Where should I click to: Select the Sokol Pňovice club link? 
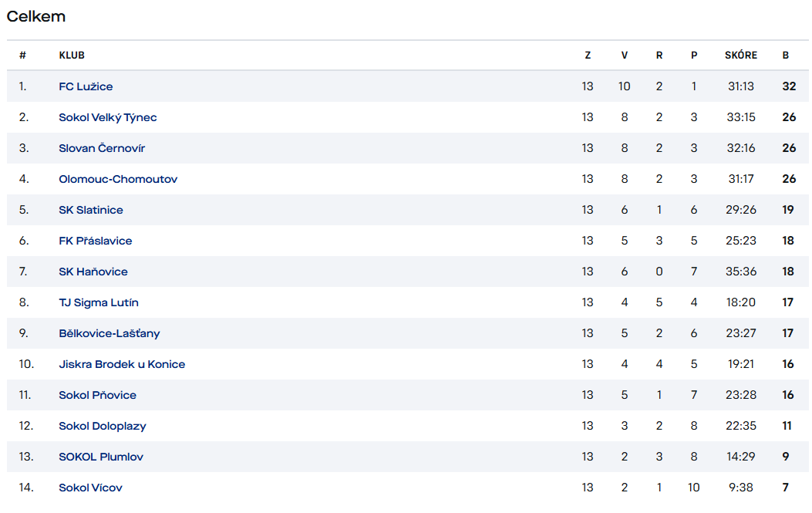[x=97, y=395]
